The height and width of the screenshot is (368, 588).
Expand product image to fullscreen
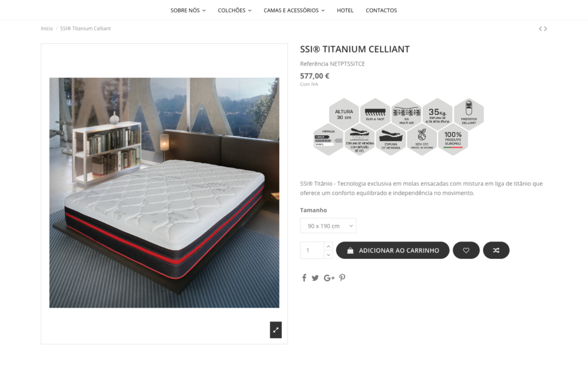[276, 330]
